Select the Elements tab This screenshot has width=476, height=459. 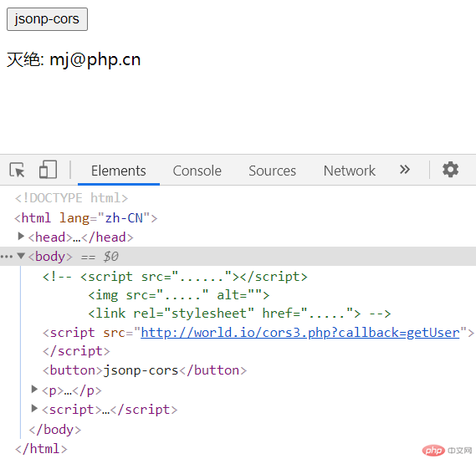[x=119, y=171]
